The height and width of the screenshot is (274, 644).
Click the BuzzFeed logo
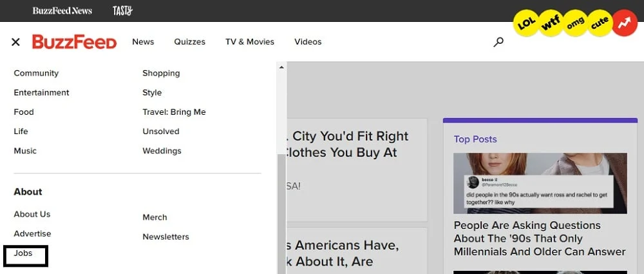(74, 42)
